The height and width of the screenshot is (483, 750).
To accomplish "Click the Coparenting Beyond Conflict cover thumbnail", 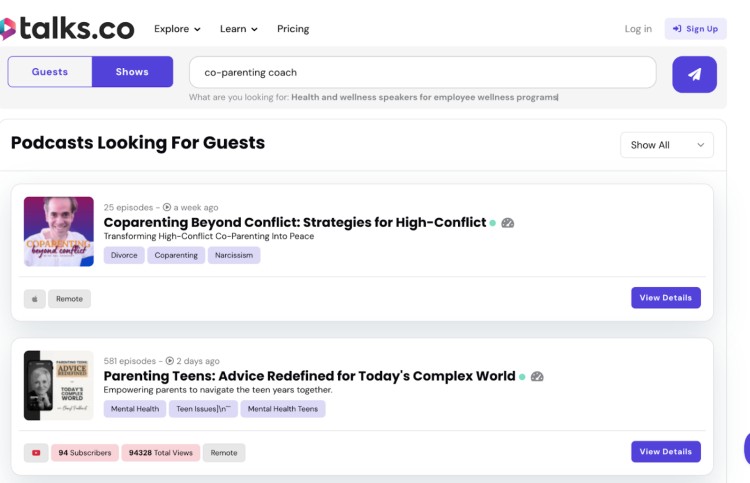I will pyautogui.click(x=59, y=231).
